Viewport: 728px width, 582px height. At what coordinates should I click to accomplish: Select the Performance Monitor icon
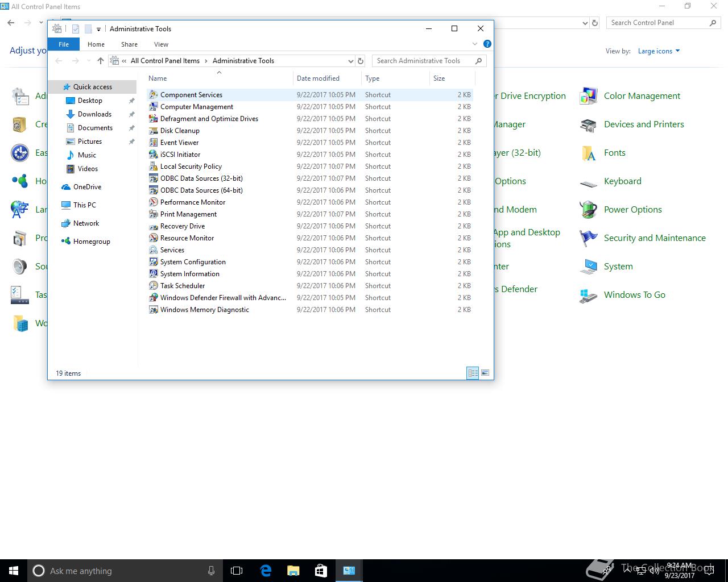153,202
